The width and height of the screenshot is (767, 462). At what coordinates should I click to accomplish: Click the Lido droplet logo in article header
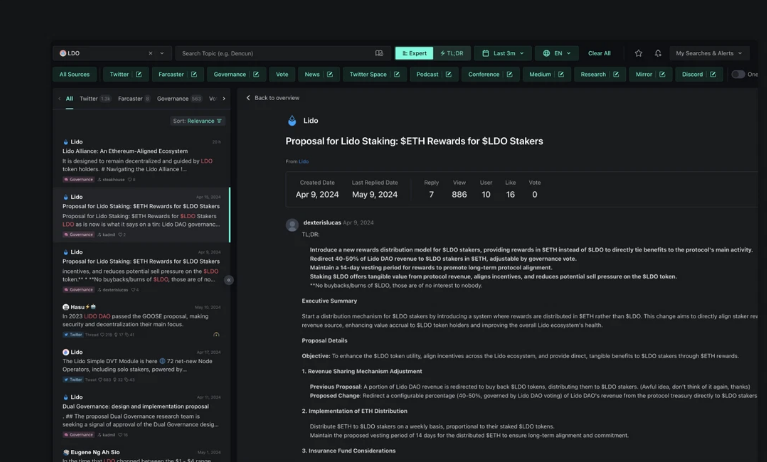point(292,120)
